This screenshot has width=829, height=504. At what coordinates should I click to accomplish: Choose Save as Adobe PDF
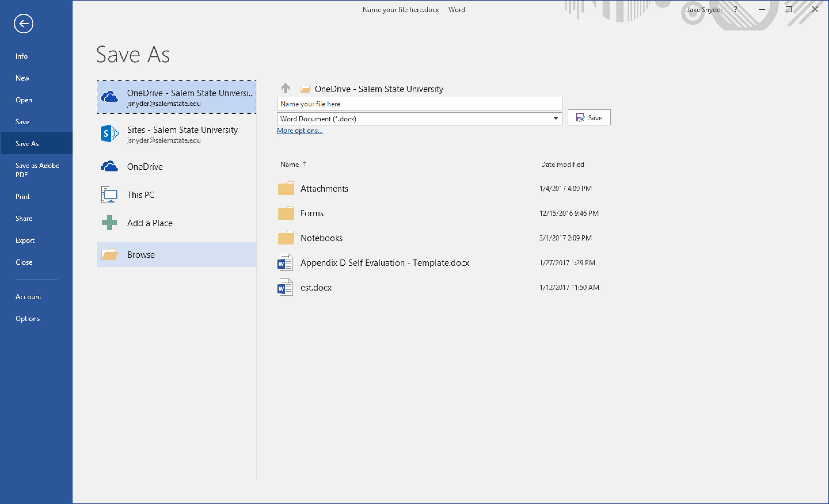(37, 170)
